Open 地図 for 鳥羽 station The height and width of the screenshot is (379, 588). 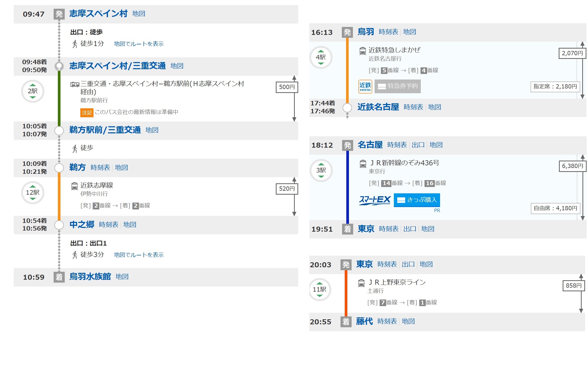click(410, 32)
